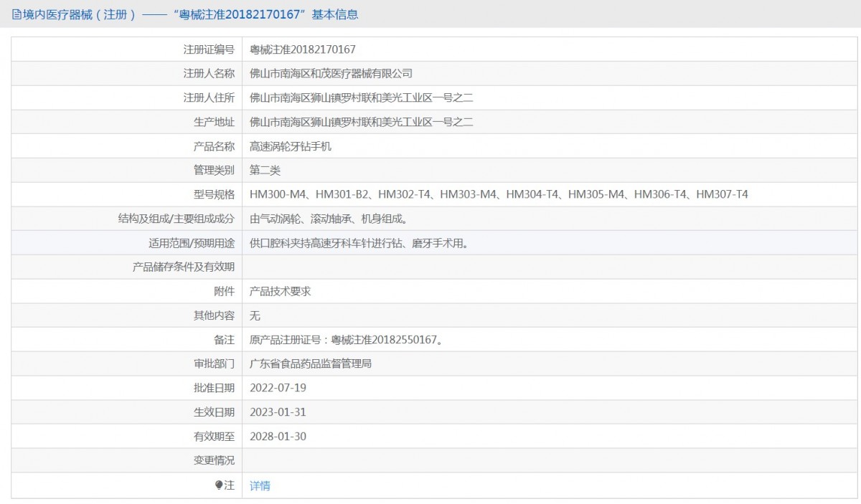Image resolution: width=861 pixels, height=504 pixels.
Task: Click the 备注 label
Action: 224,340
